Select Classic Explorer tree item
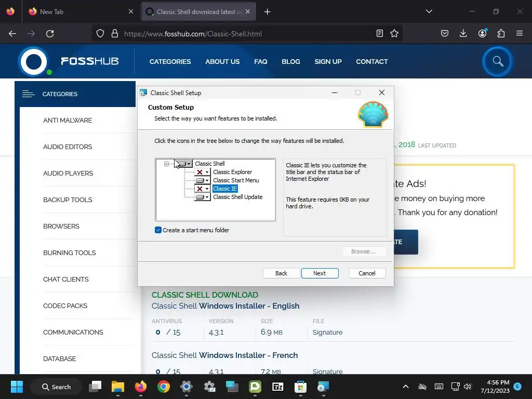Screen dimensions: 532x399 [x=232, y=172]
